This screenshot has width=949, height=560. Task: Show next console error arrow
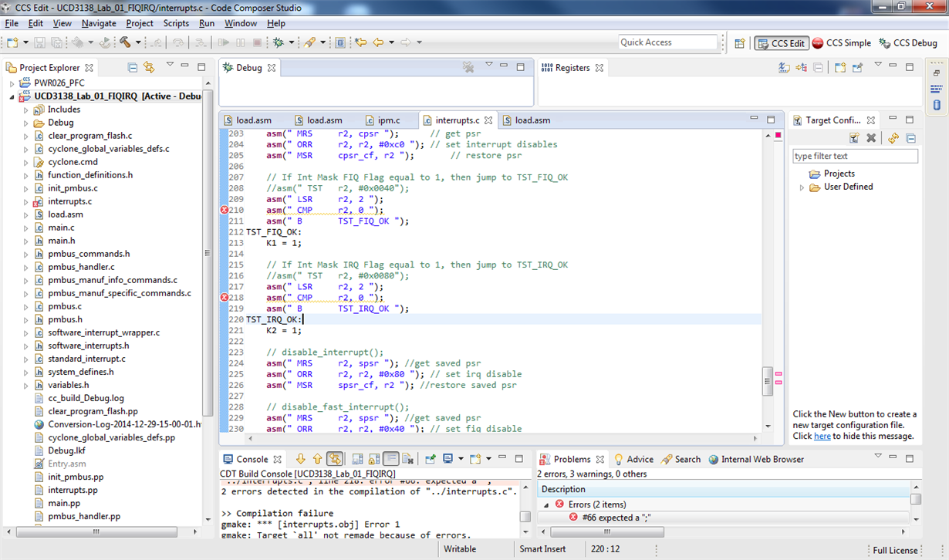coord(301,459)
